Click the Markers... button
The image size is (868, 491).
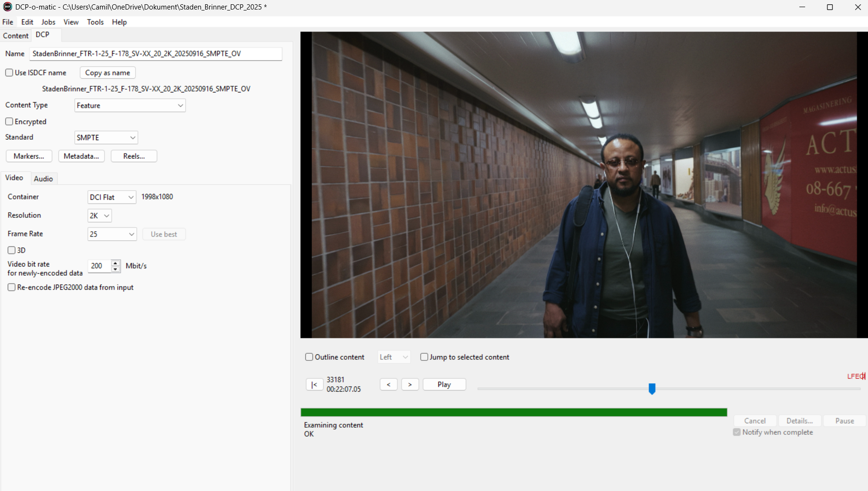[29, 156]
